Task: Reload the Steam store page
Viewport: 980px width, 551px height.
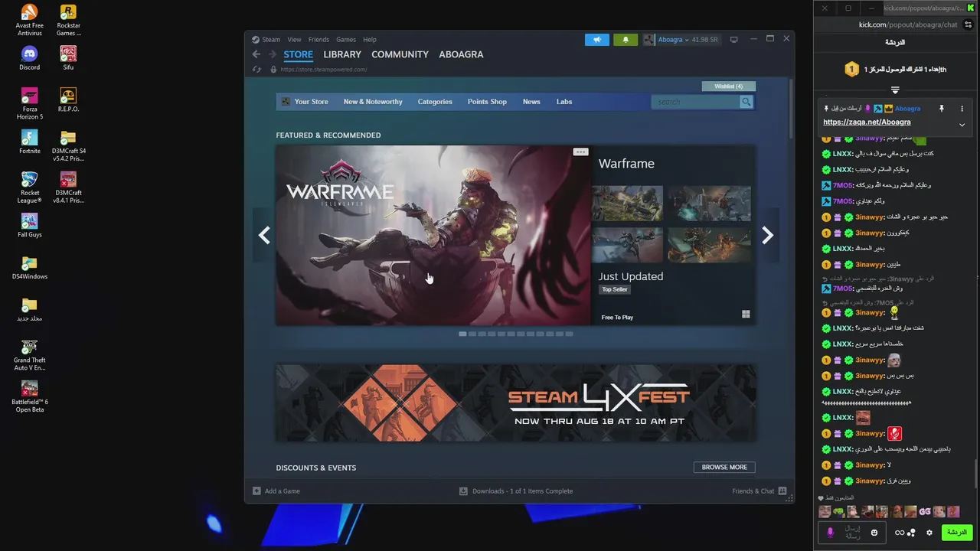Action: pyautogui.click(x=256, y=70)
